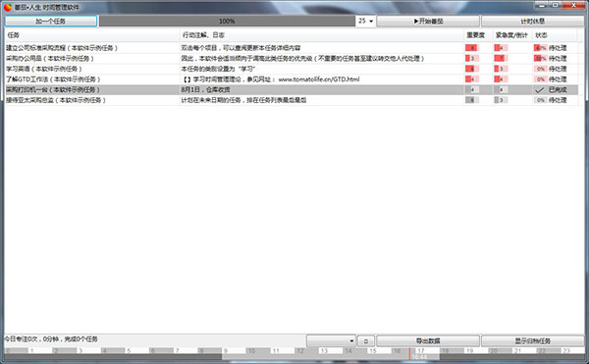Click the small square button beside 导出数据
The width and height of the screenshot is (589, 364).
[366, 340]
